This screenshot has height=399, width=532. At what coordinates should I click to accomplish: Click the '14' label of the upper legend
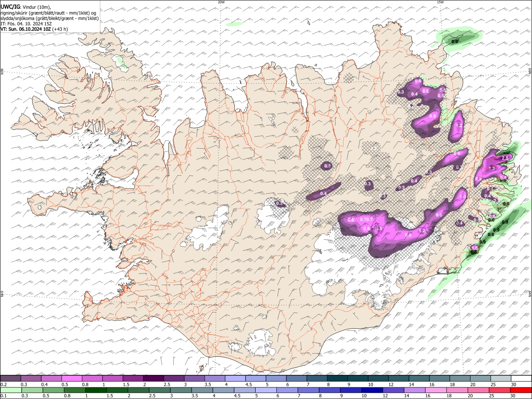411,384
